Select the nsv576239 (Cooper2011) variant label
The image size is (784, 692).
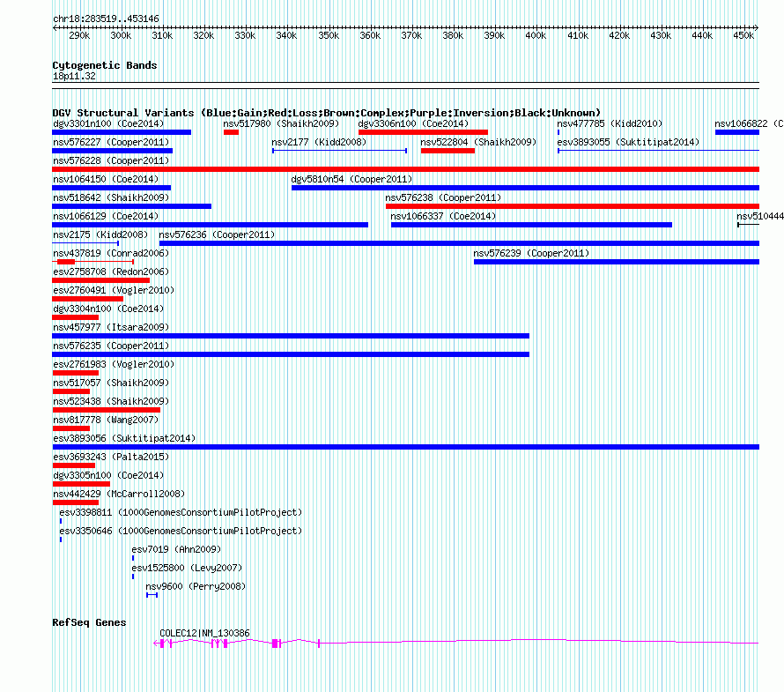tap(531, 253)
